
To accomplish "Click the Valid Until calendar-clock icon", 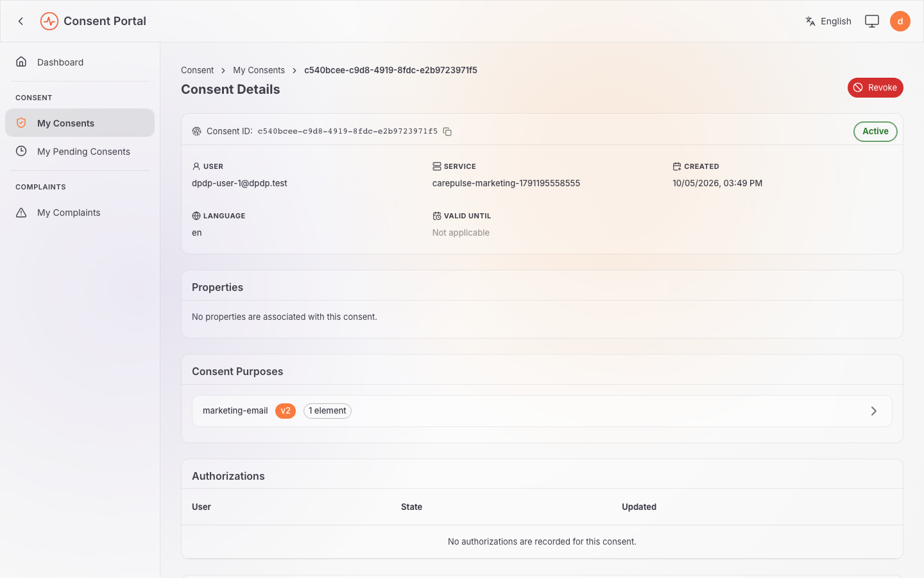I will [x=437, y=216].
